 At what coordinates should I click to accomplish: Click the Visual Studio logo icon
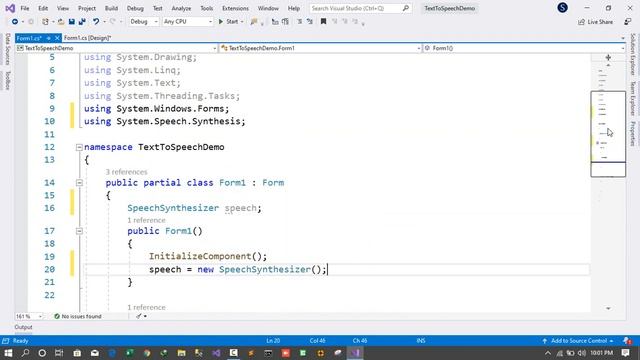coord(10,8)
